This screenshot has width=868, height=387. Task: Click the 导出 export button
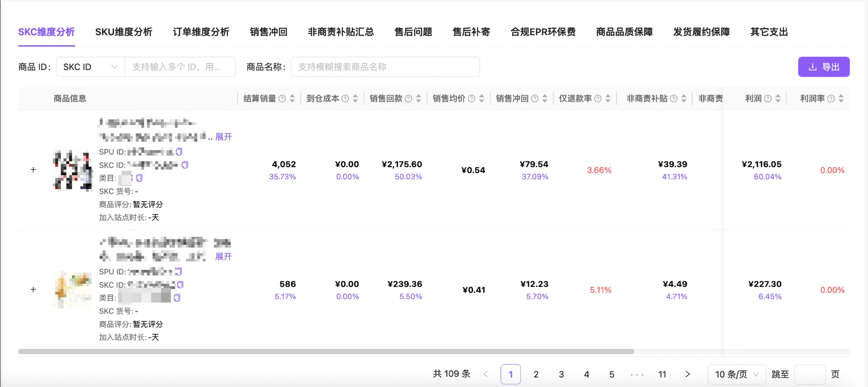[x=824, y=67]
